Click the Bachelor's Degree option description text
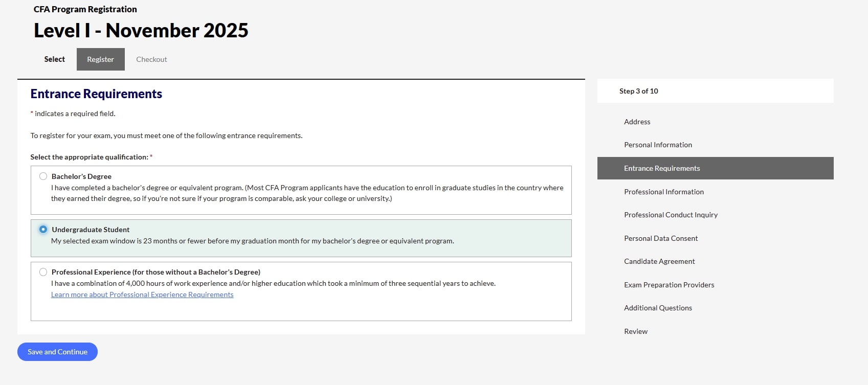This screenshot has width=868, height=385. pos(307,193)
